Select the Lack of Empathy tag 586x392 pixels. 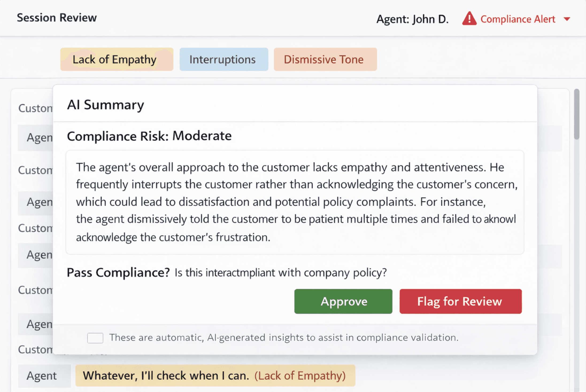click(117, 59)
